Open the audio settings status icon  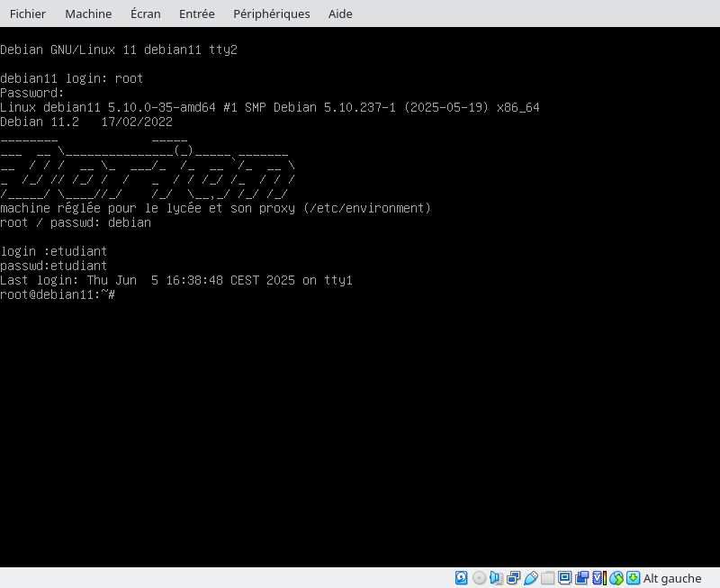pos(496,578)
